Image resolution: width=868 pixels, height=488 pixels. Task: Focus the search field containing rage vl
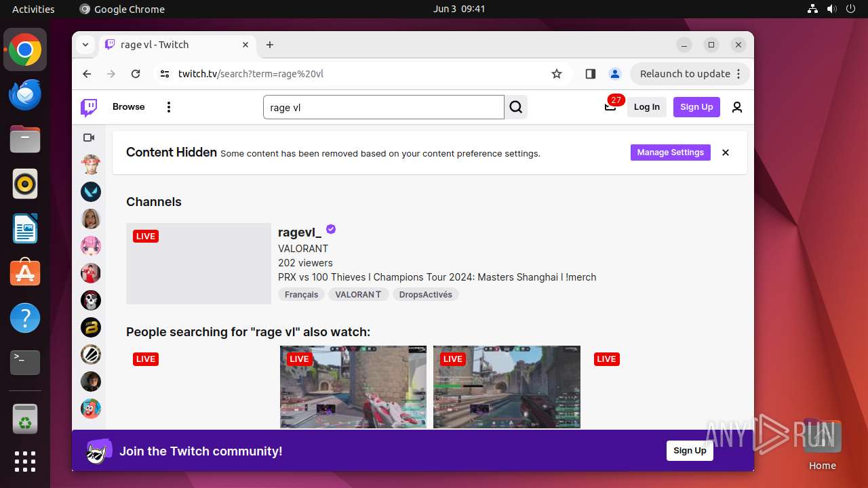(x=383, y=107)
